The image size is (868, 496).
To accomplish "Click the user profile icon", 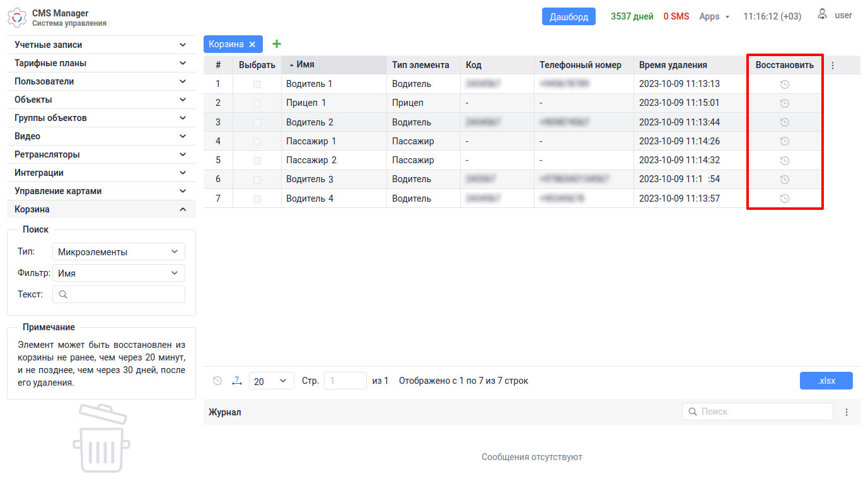I will click(822, 14).
